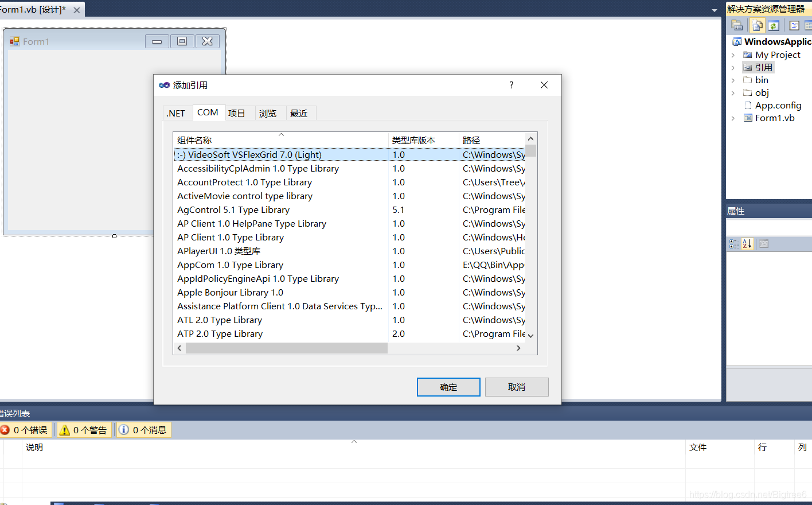Sort list by 类型库版本 column header
The width and height of the screenshot is (812, 505).
point(424,140)
